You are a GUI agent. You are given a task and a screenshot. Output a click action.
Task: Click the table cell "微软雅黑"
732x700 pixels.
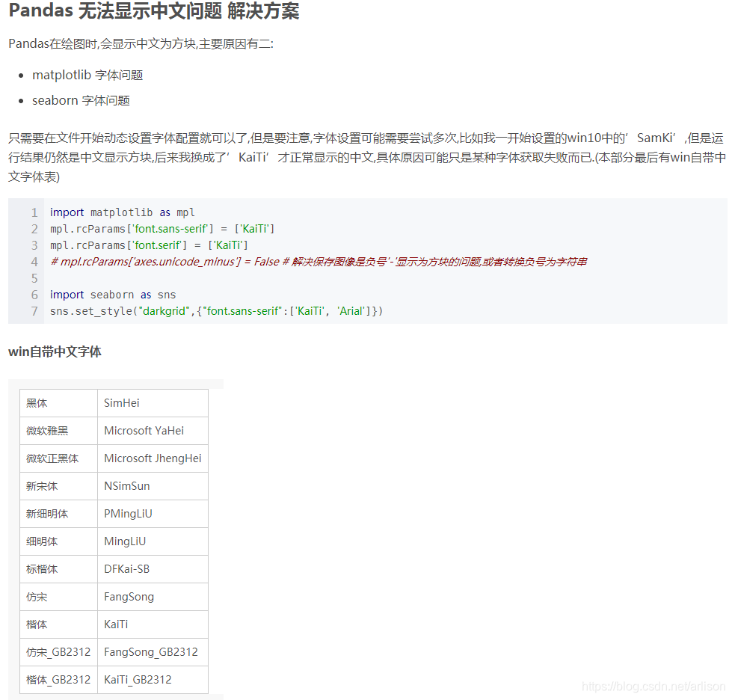(58, 431)
